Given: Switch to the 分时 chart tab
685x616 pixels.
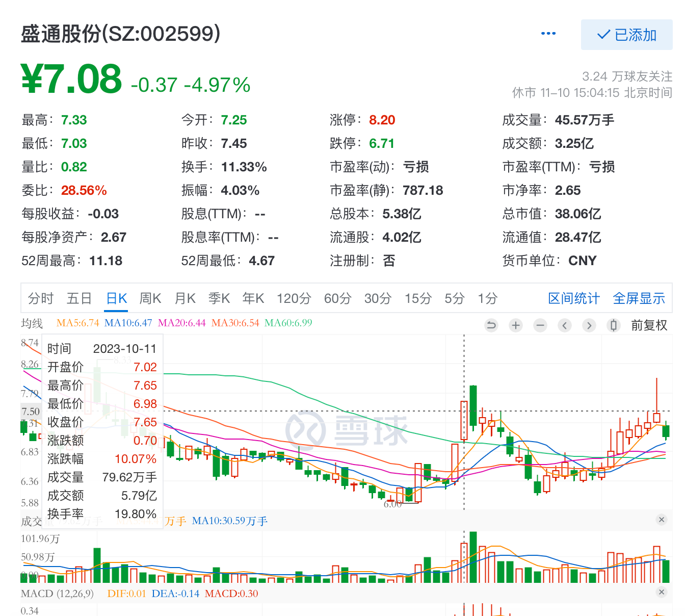Looking at the screenshot, I should 41,298.
